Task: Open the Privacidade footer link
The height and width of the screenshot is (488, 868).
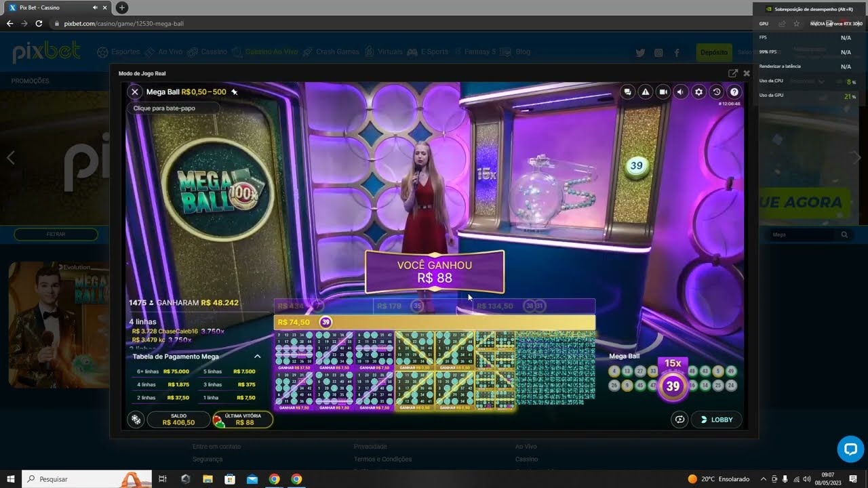Action: click(370, 447)
